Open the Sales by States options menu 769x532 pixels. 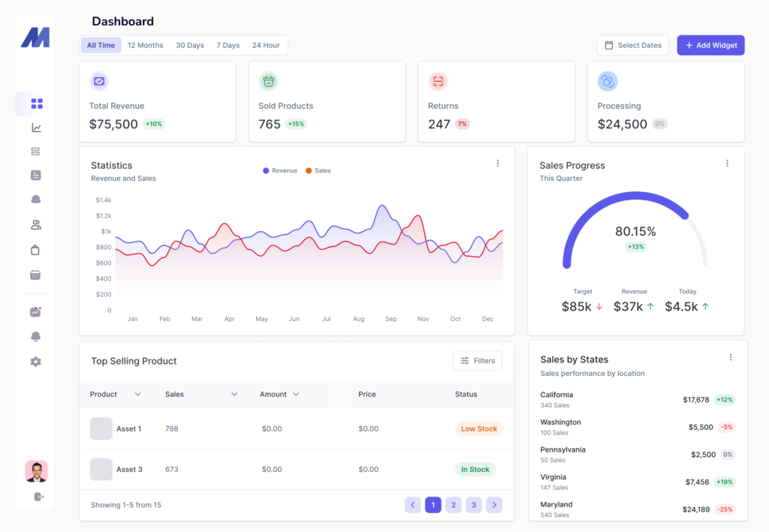tap(730, 358)
